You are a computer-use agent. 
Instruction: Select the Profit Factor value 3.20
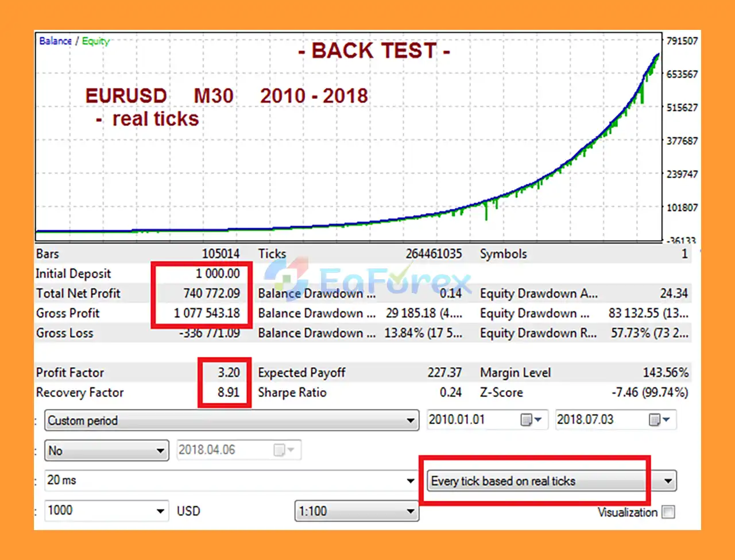tap(229, 373)
